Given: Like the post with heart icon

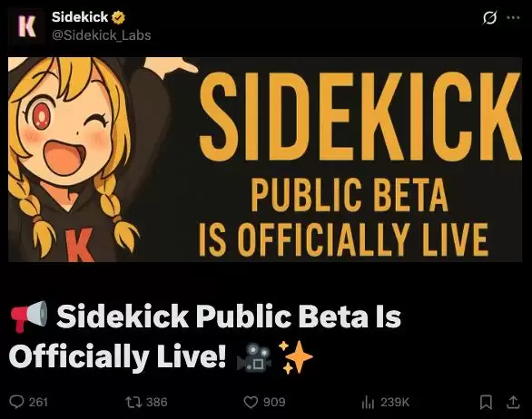Looking at the screenshot, I should tap(251, 403).
